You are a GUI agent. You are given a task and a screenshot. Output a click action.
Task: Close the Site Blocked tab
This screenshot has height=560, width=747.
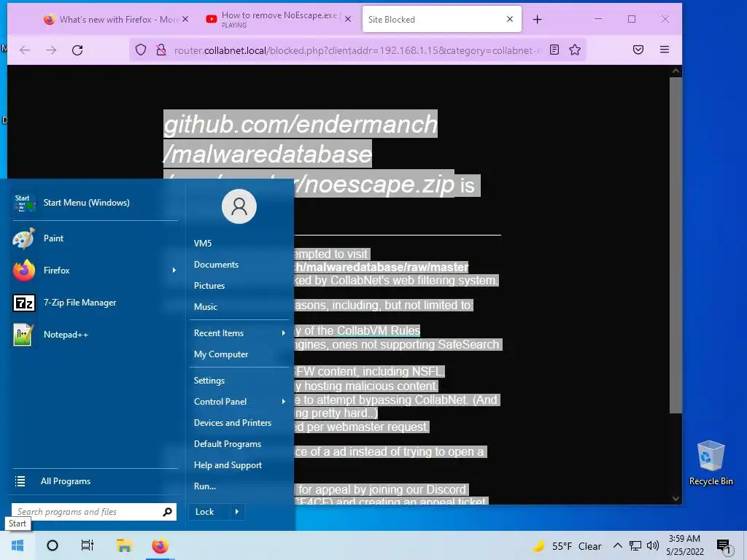[510, 19]
